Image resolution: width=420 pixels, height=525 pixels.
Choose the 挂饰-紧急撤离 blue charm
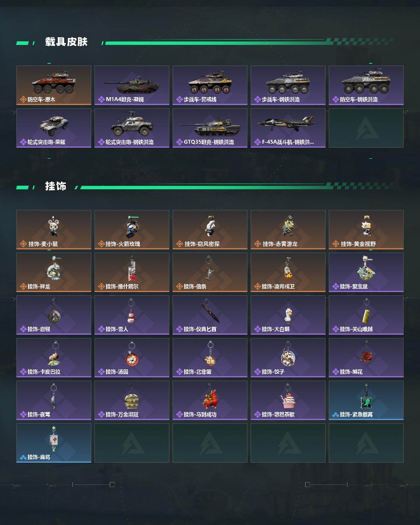pos(366,400)
